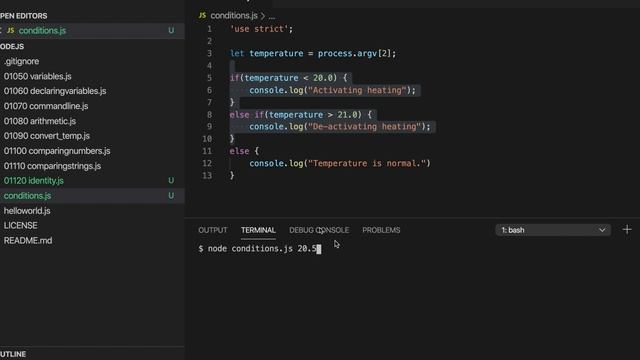Image resolution: width=640 pixels, height=360 pixels.
Task: Open 01060 declaringvariables.js file
Action: coord(55,91)
